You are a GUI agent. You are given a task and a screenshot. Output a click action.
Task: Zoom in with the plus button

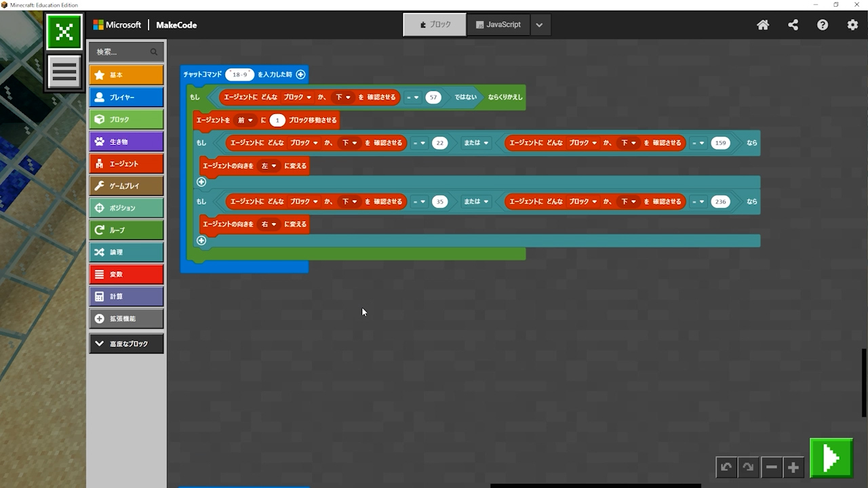click(x=793, y=467)
